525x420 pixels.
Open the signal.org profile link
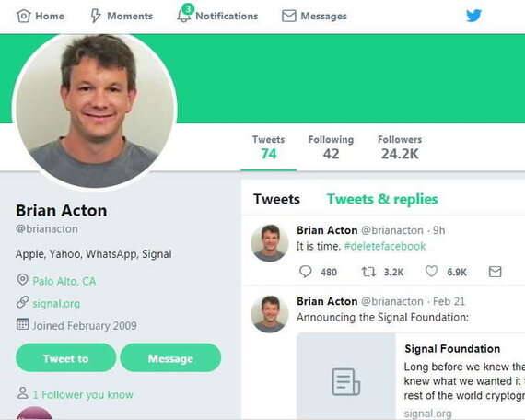click(x=56, y=304)
